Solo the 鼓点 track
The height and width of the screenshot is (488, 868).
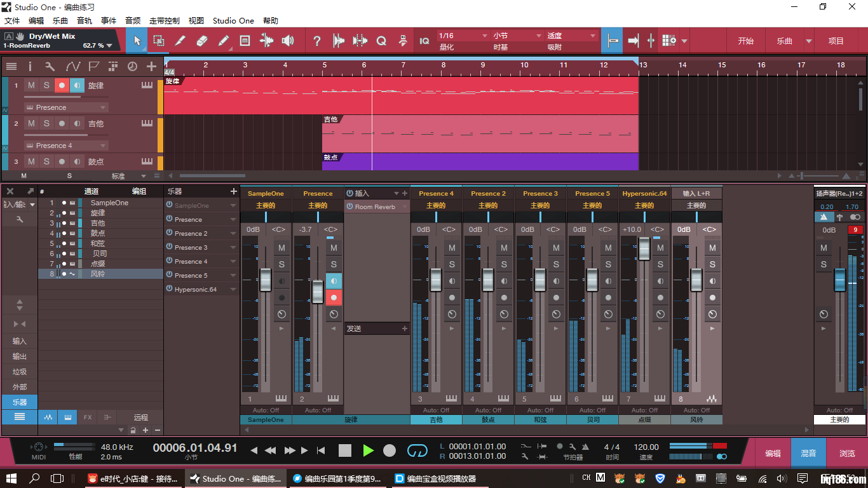[x=46, y=161]
